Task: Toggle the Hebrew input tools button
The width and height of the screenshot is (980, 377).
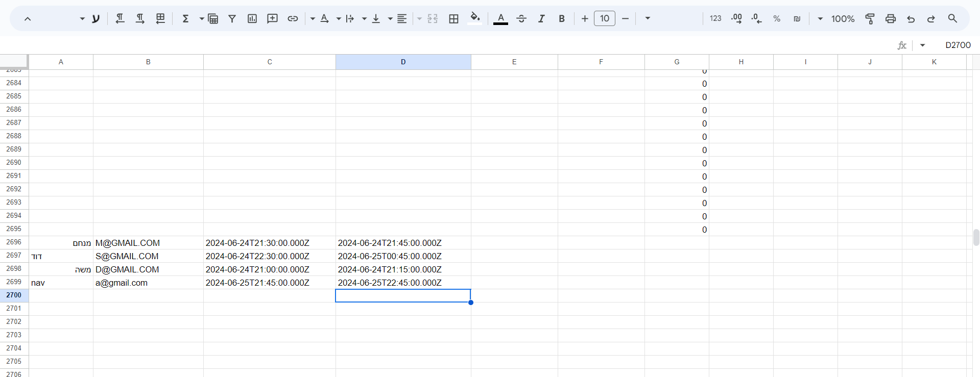Action: (95, 18)
